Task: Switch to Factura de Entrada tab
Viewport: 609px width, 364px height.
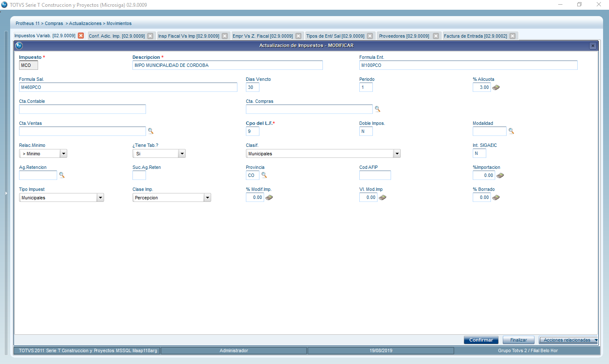Action: [x=475, y=36]
